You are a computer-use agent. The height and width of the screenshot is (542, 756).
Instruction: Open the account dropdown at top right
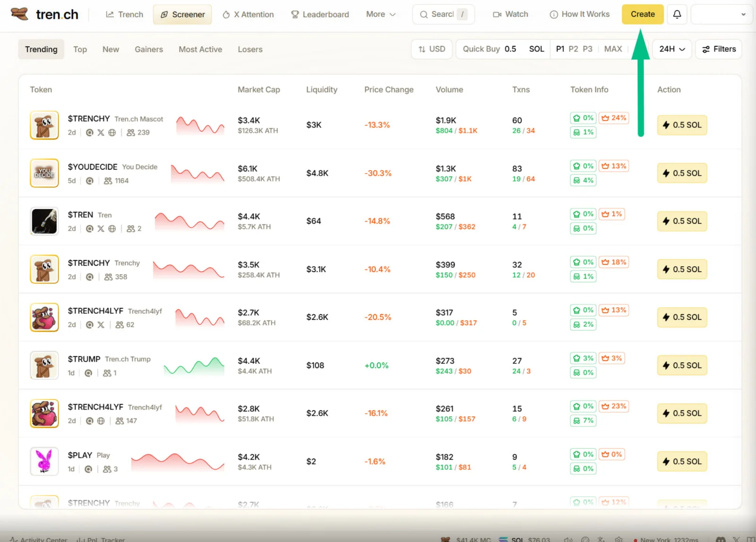point(721,14)
